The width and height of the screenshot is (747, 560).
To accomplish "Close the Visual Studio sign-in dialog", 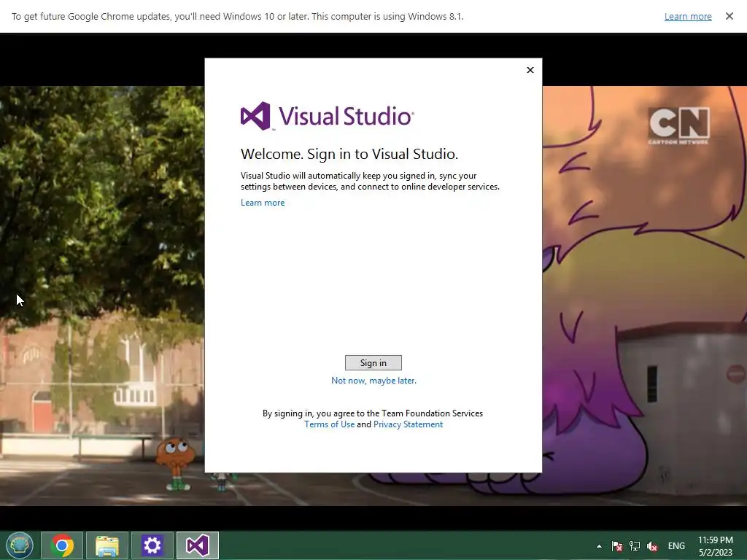I will (x=530, y=70).
